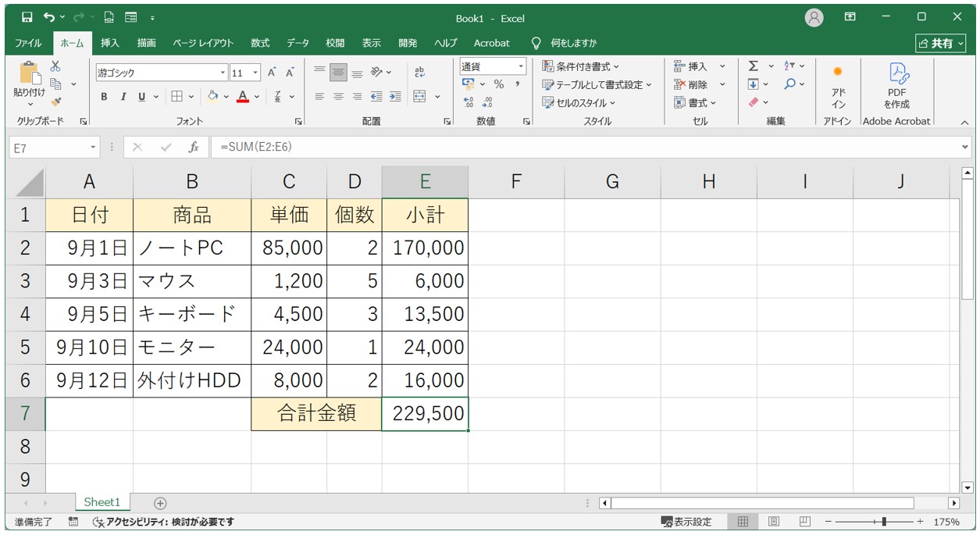Click the zoom slider handle
Viewport: 980px width, 535px height.
[x=884, y=522]
